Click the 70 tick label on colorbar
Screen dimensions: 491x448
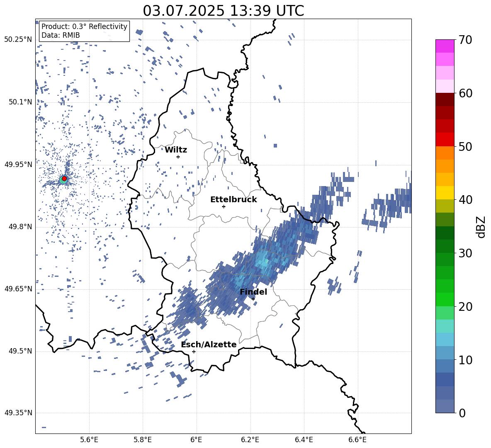465,40
